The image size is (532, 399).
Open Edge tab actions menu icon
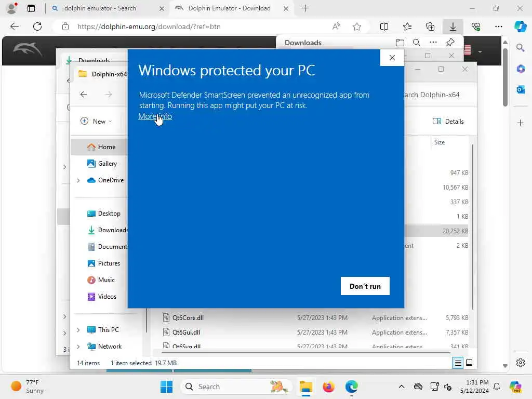tap(31, 8)
